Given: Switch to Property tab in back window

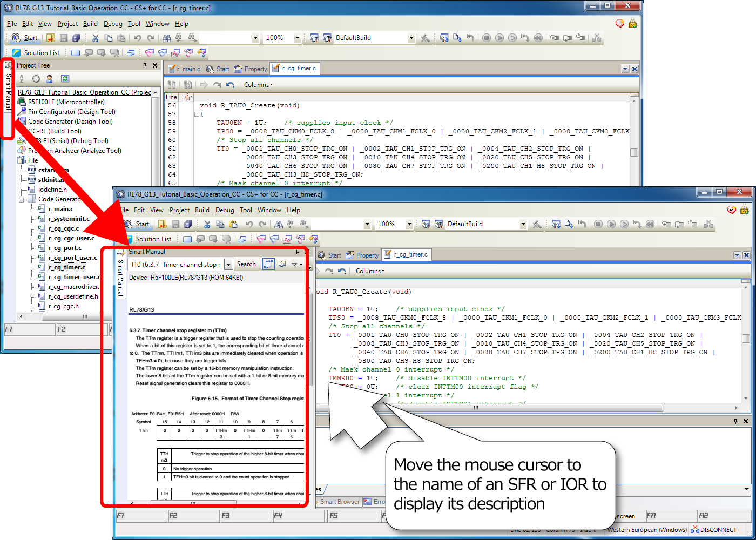Looking at the screenshot, I should point(251,69).
